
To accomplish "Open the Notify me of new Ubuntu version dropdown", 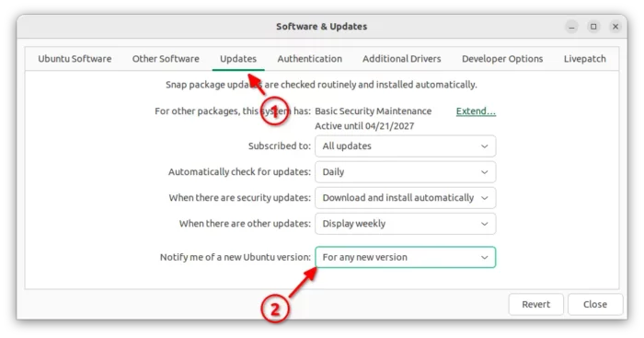I will coord(406,257).
